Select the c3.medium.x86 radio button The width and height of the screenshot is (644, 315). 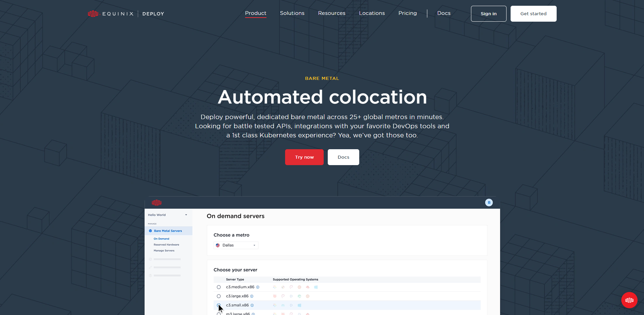click(219, 287)
